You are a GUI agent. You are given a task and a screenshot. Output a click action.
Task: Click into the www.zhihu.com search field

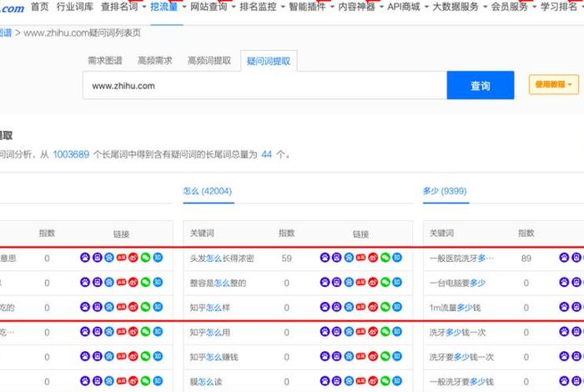(264, 86)
